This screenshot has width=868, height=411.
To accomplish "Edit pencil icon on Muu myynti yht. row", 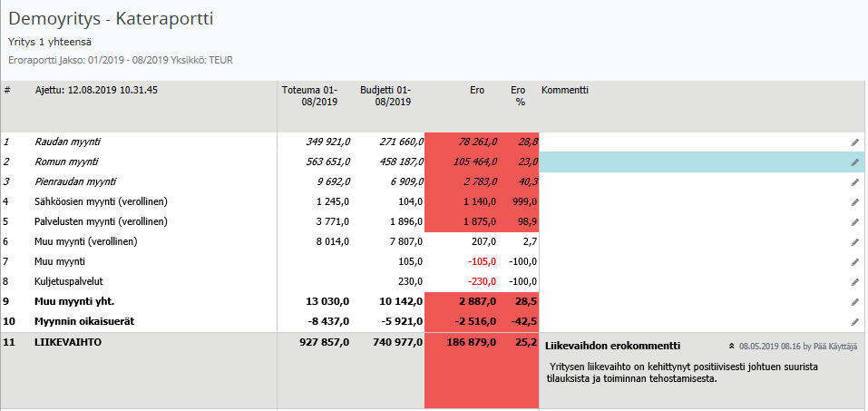I will 853,302.
